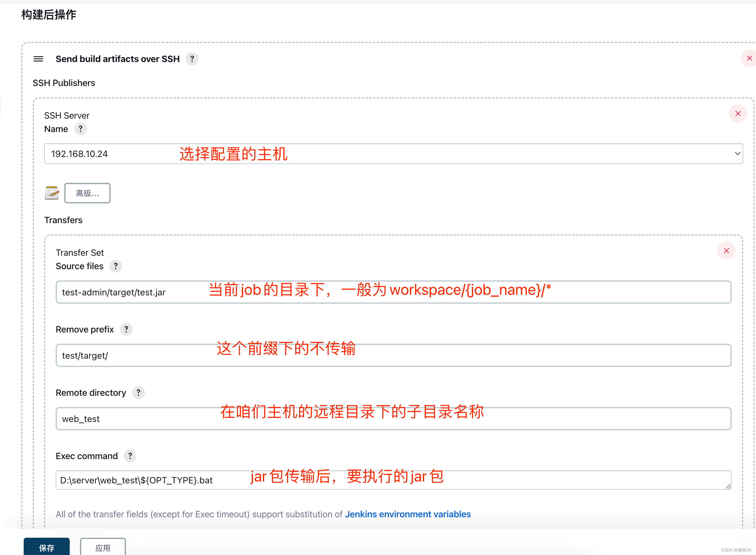
Task: Open help for Source files
Action: (115, 266)
